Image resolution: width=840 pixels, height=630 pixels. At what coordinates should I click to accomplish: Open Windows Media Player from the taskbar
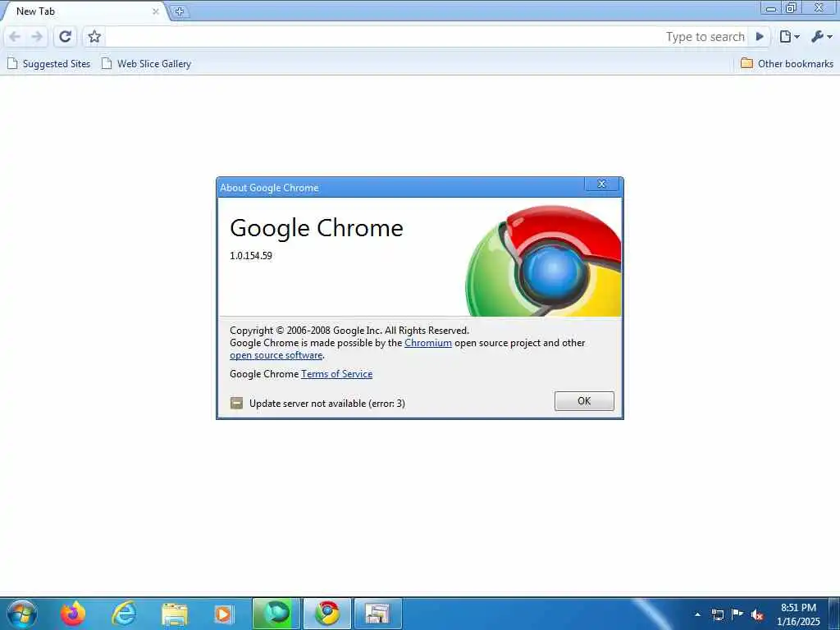point(223,614)
